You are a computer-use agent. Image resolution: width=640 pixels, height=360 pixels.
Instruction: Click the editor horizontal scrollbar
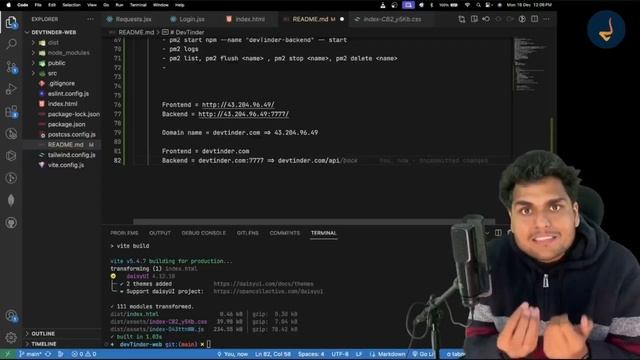pos(313,221)
